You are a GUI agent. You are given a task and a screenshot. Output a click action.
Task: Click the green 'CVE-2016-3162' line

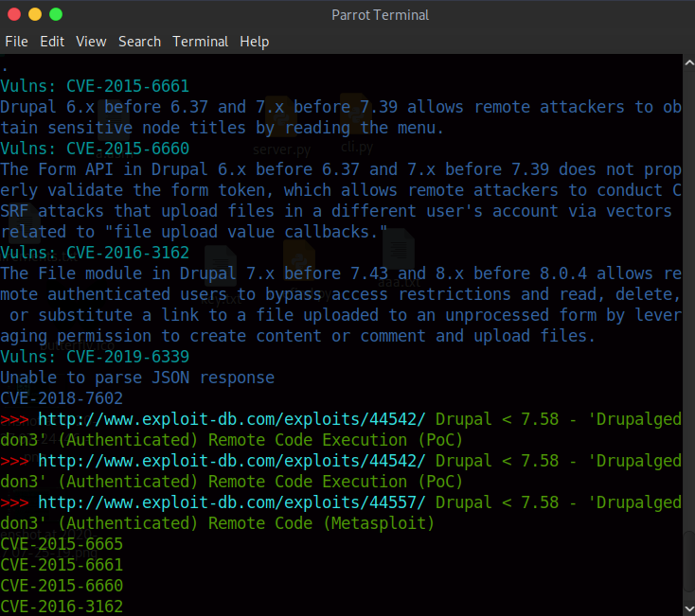[62, 607]
